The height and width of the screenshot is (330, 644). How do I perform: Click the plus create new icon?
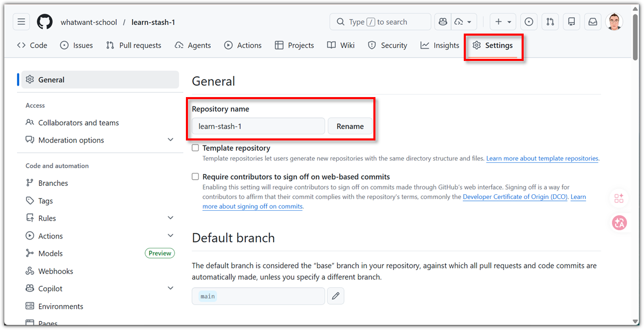point(498,22)
